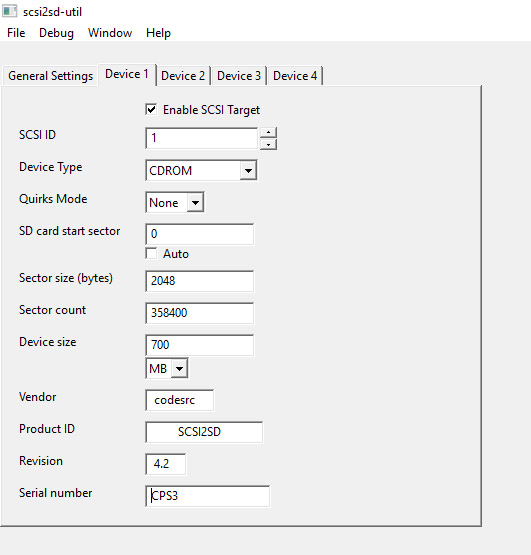Click into the Vendor text field
The width and height of the screenshot is (531, 555).
[179, 400]
